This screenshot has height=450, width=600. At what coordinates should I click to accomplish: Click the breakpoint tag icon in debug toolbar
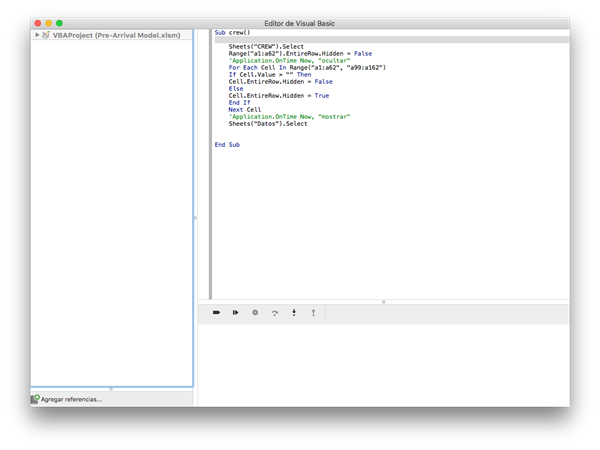[x=216, y=313]
